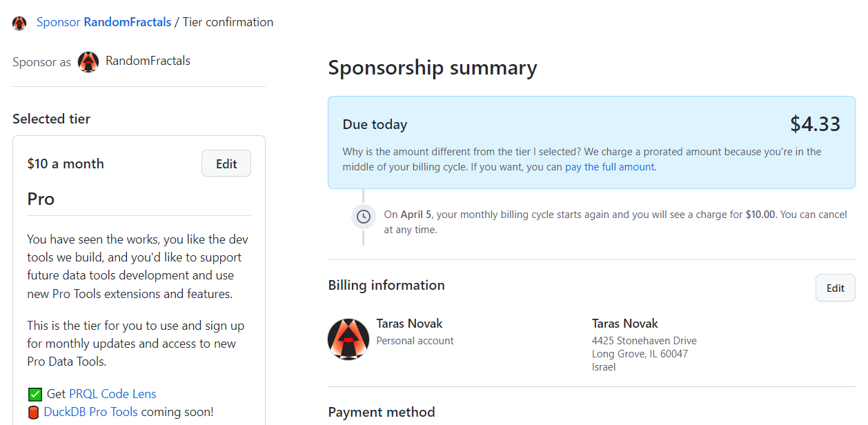Screen dimensions: 868x425
Task: Click the red database icon before DuckDB
Action: click(33, 413)
